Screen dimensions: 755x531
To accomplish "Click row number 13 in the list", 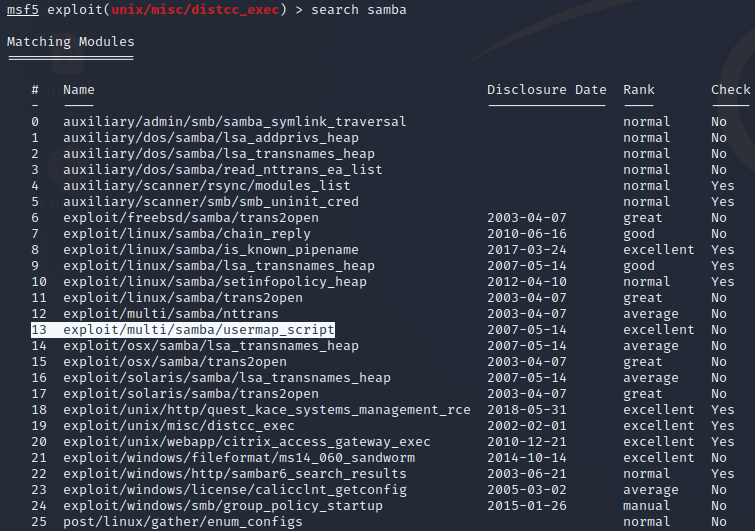I will (39, 330).
